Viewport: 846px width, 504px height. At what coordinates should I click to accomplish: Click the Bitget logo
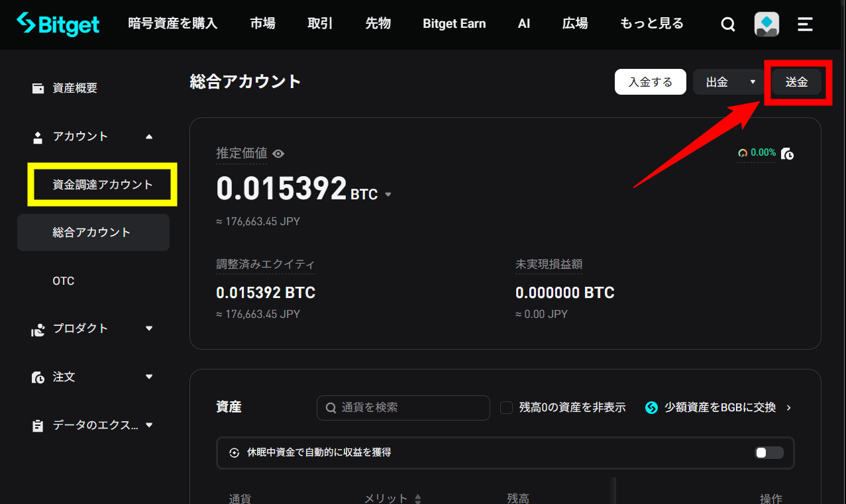58,25
